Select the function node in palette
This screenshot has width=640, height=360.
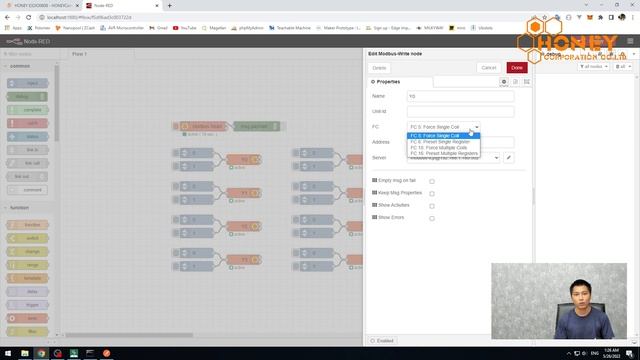28,225
